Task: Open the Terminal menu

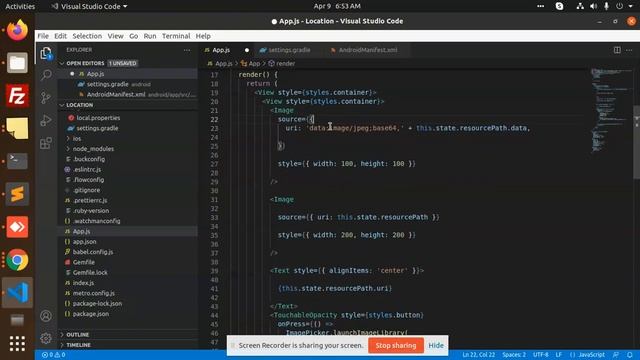Action: coord(176,36)
